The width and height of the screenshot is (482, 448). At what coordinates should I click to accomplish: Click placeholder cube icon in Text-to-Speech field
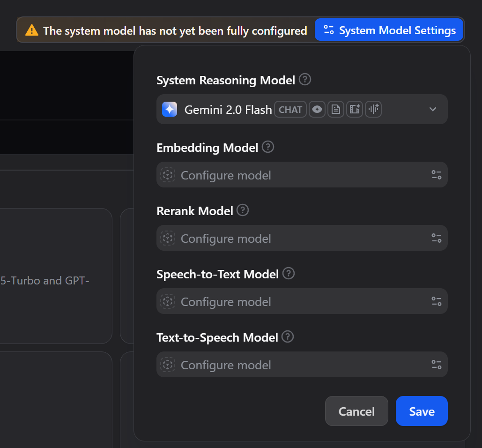[x=168, y=365]
